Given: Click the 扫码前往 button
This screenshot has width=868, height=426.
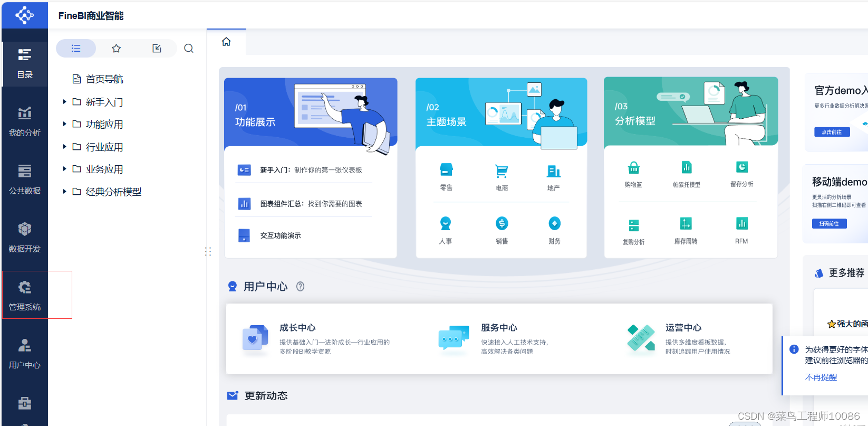Looking at the screenshot, I should (830, 224).
